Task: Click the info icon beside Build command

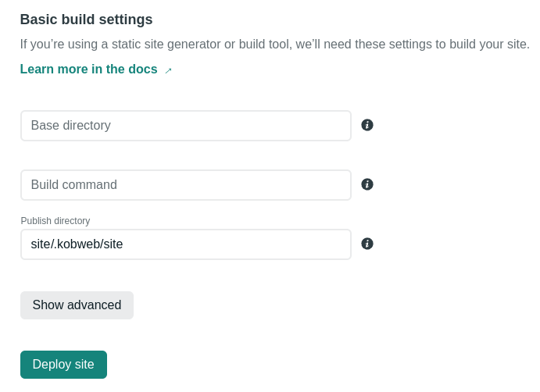Action: coord(367,184)
